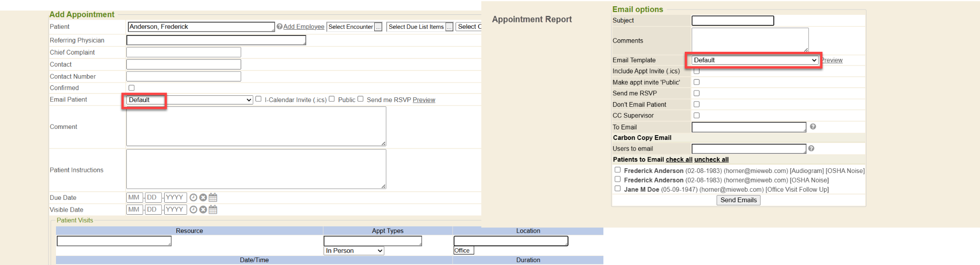Screen dimensions: 980x265
Task: Open the Email Patient template dropdown
Action: click(189, 100)
